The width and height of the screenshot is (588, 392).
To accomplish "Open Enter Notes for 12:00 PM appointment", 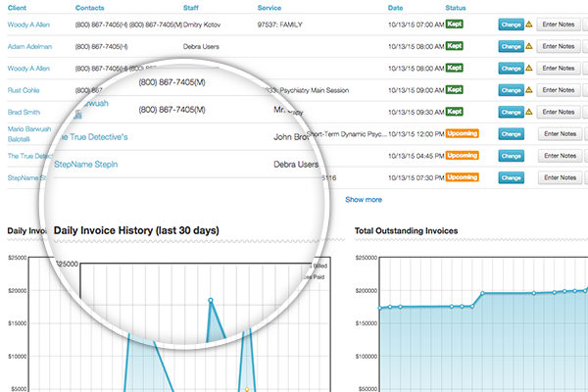I will [x=561, y=134].
